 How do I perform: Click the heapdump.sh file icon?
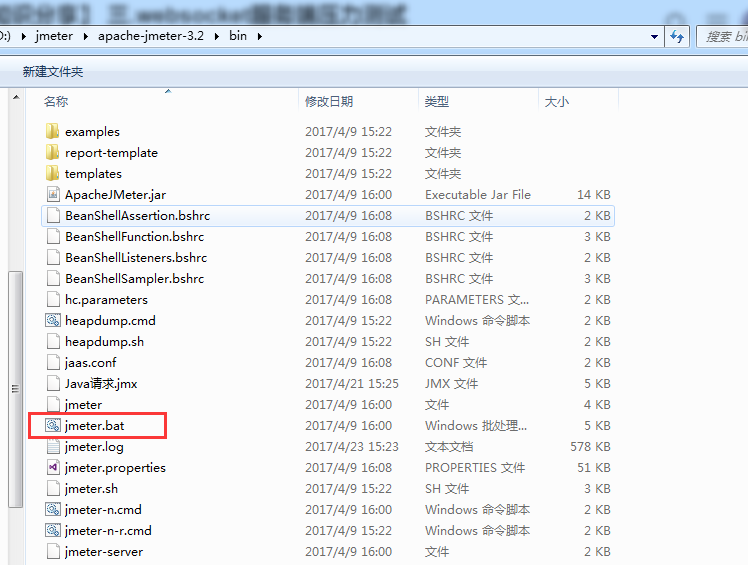(x=53, y=341)
